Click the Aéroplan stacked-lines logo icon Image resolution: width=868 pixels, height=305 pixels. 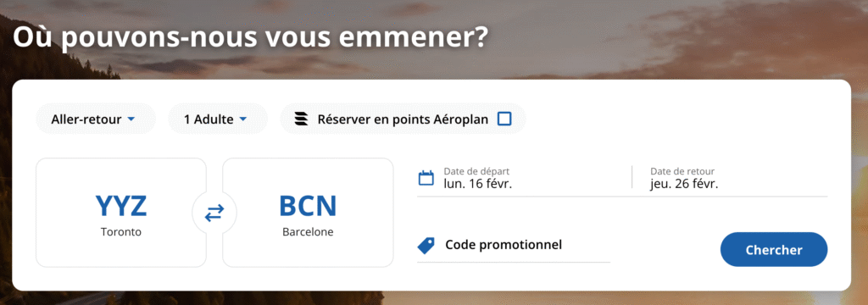301,119
